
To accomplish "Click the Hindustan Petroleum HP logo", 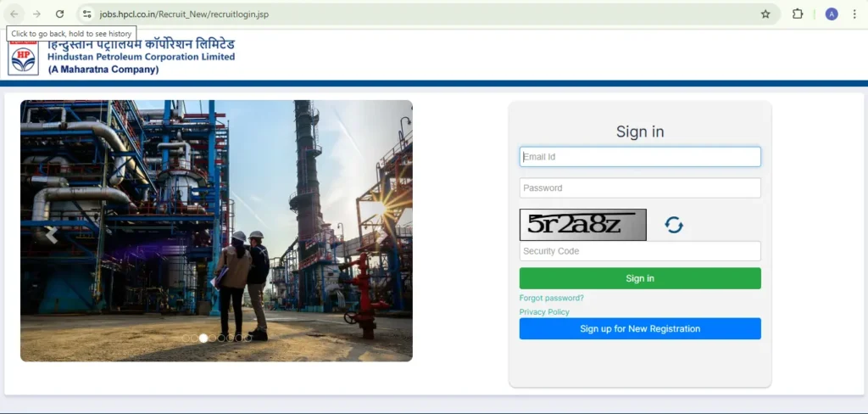I will 24,58.
